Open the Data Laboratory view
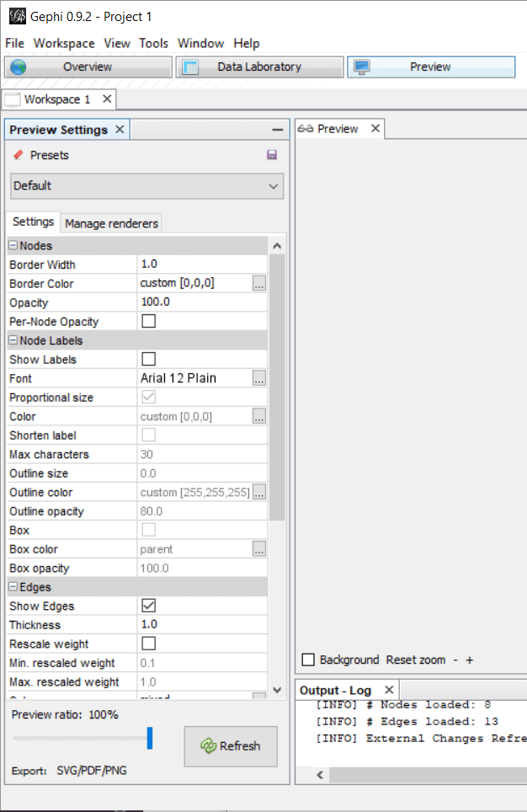 tap(259, 67)
